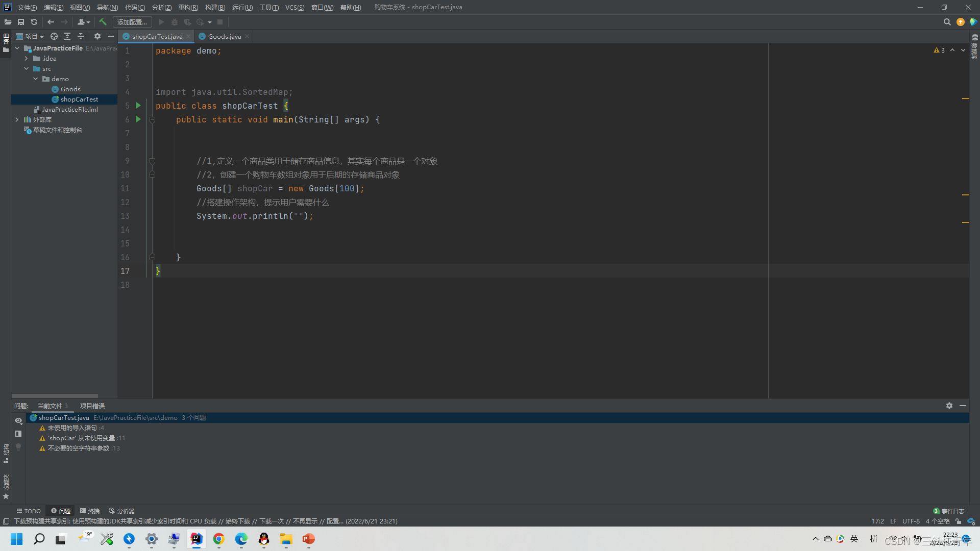Collapse all nodes in project panel
Image resolution: width=980 pixels, height=551 pixels.
coord(81,36)
